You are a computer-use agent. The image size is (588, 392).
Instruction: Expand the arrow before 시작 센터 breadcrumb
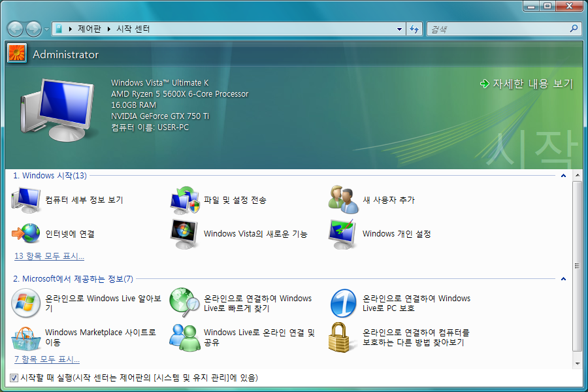point(108,29)
